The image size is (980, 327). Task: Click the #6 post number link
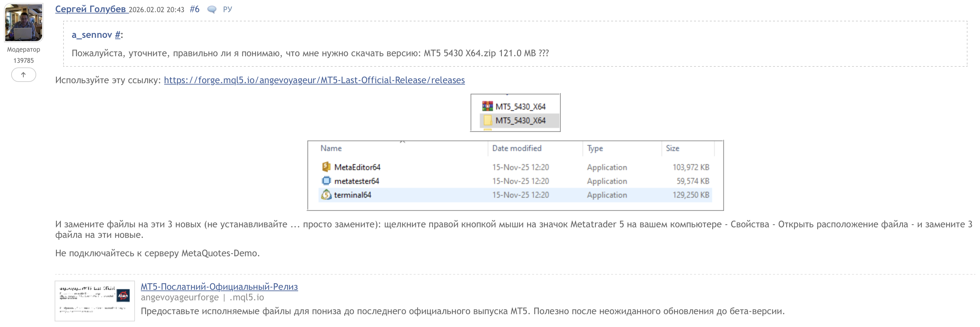pos(194,9)
